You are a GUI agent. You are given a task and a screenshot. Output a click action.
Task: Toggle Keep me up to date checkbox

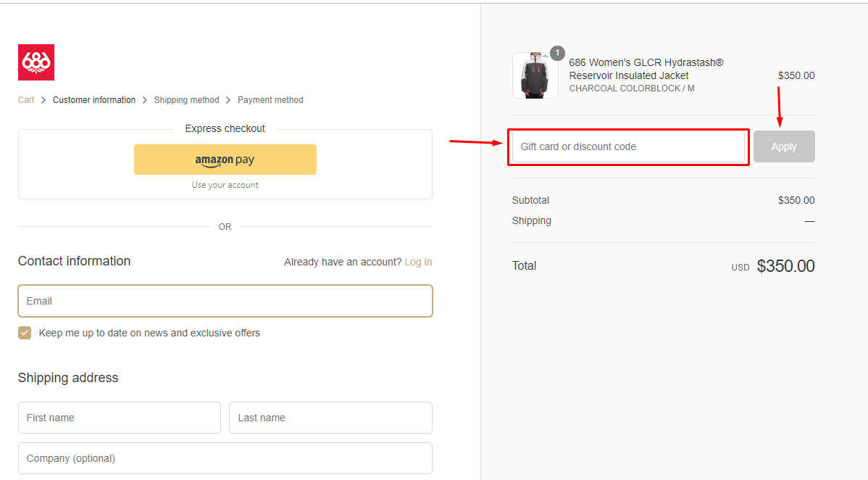[25, 333]
